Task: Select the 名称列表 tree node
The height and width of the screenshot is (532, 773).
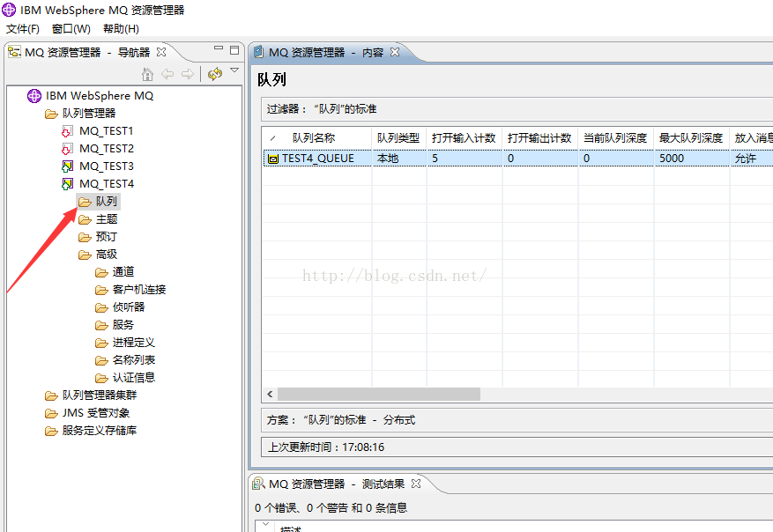Action: click(134, 360)
